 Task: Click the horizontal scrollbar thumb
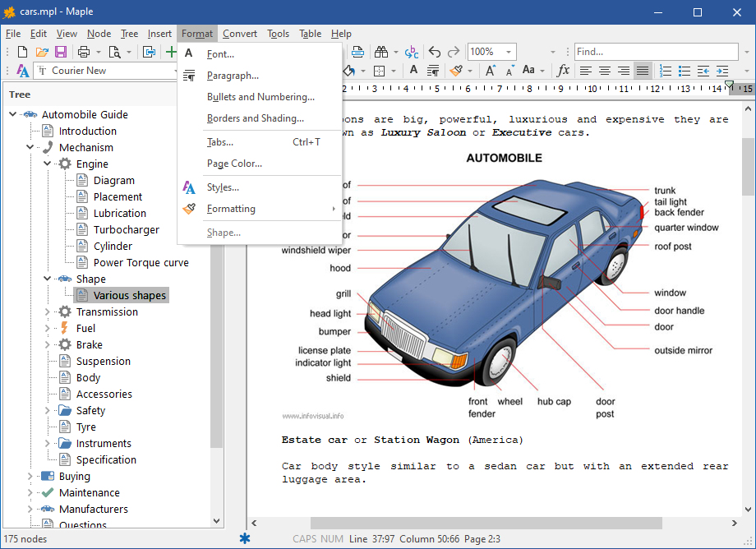coord(486,523)
